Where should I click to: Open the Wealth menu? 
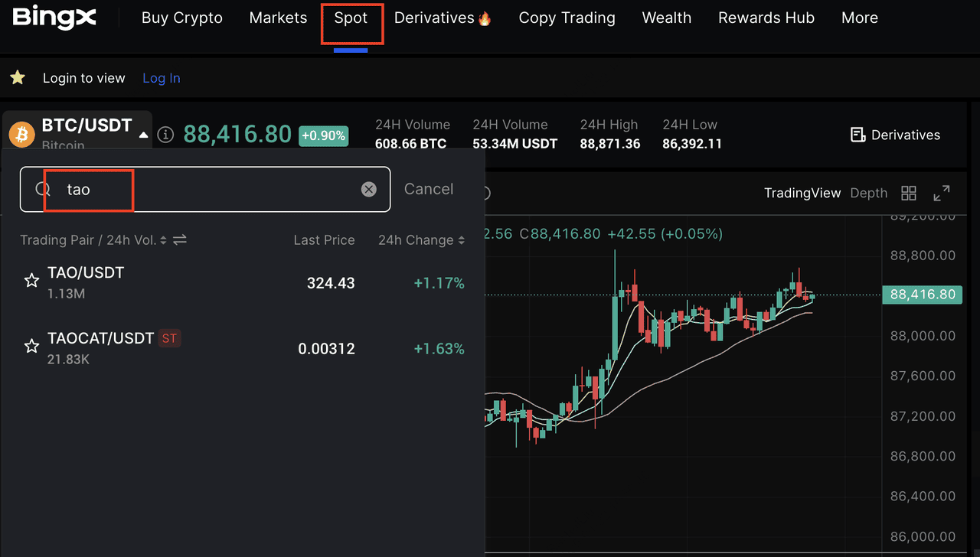click(x=667, y=18)
